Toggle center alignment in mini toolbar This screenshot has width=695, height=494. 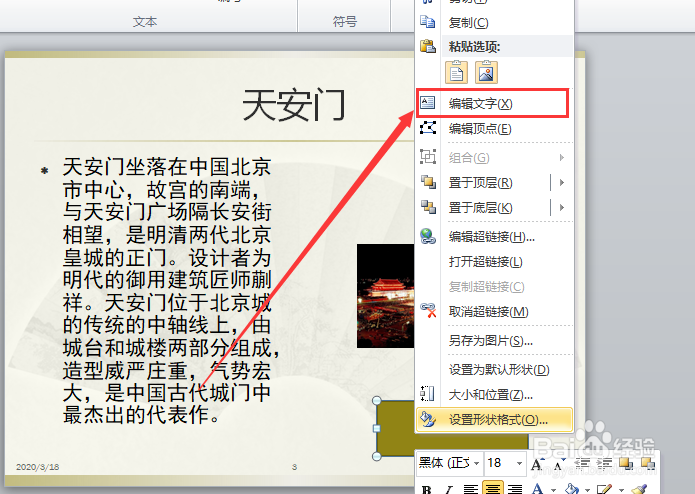(x=493, y=489)
